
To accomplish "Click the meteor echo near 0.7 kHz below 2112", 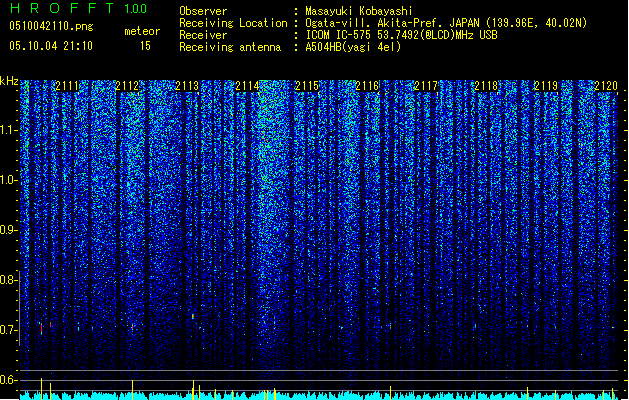I will coord(132,327).
